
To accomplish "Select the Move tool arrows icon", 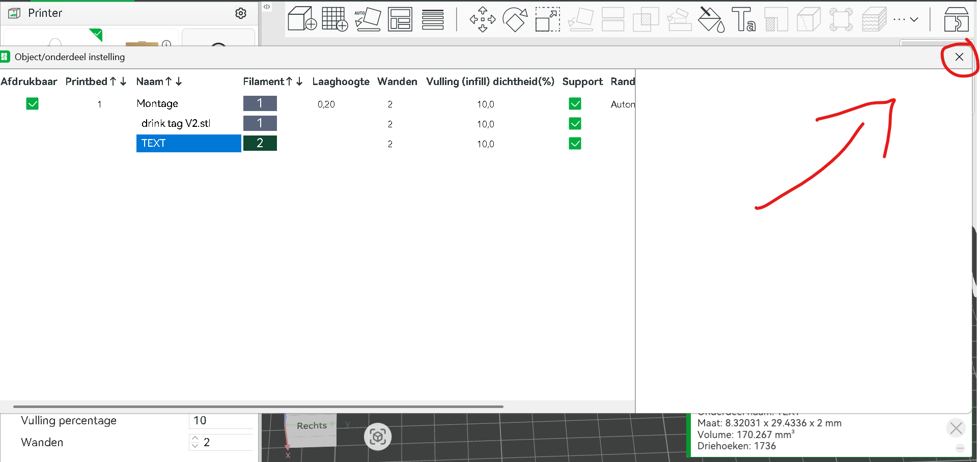I will [483, 19].
